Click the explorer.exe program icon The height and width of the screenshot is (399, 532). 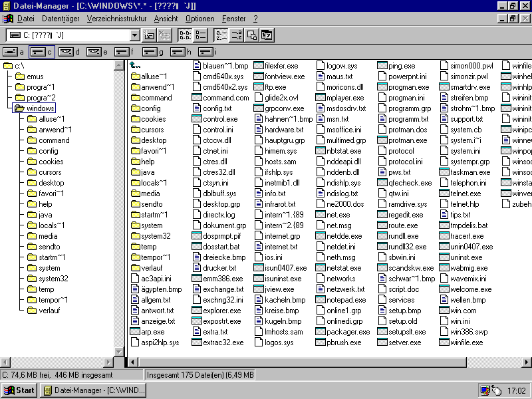(x=197, y=311)
